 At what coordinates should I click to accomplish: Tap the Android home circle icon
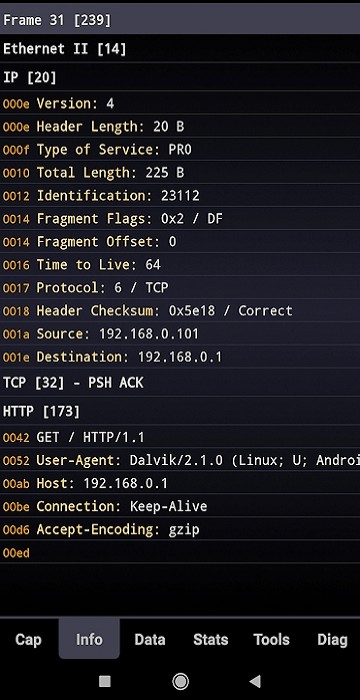[x=180, y=681]
